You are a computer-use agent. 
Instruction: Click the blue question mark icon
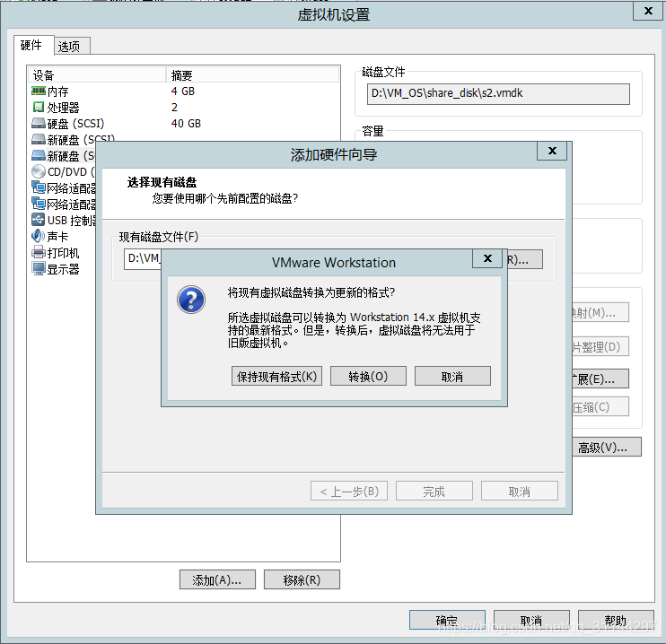[x=191, y=300]
